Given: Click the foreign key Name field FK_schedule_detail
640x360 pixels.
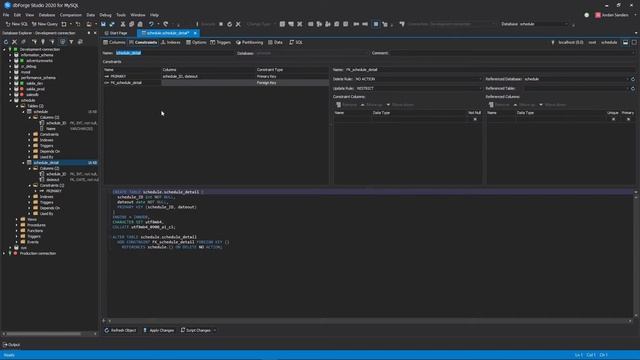Looking at the screenshot, I should [491, 70].
